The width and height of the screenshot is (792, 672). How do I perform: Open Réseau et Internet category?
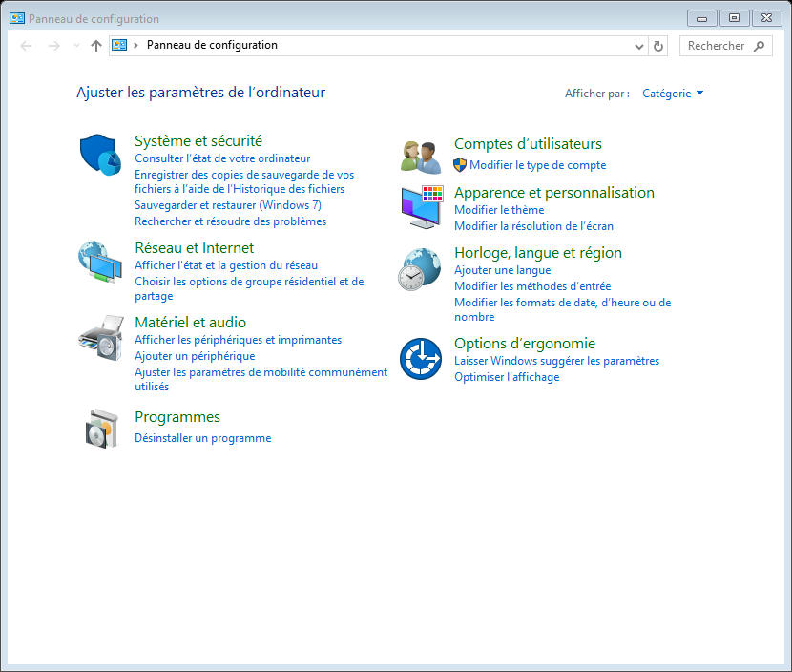(x=194, y=248)
